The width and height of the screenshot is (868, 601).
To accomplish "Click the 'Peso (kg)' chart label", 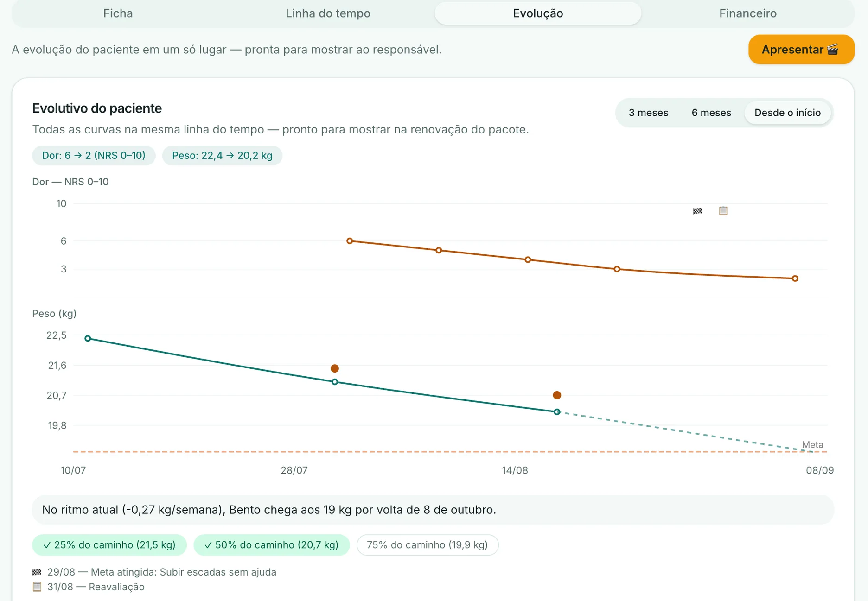I will [x=54, y=314].
